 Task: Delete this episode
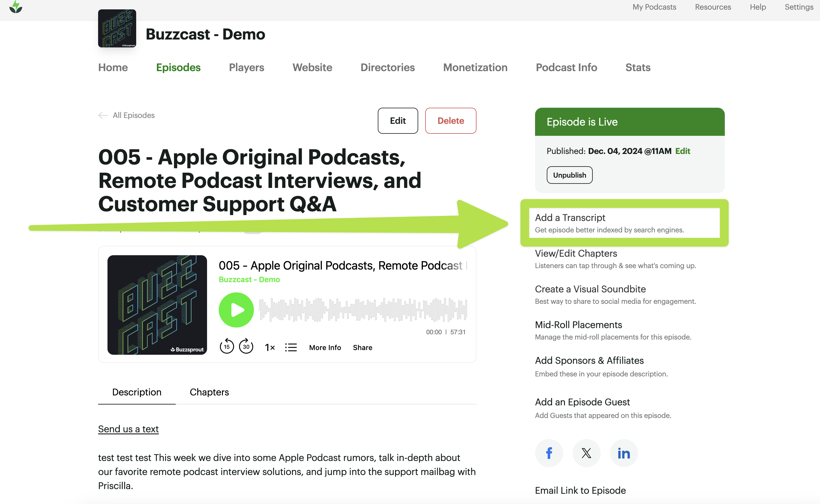click(450, 121)
